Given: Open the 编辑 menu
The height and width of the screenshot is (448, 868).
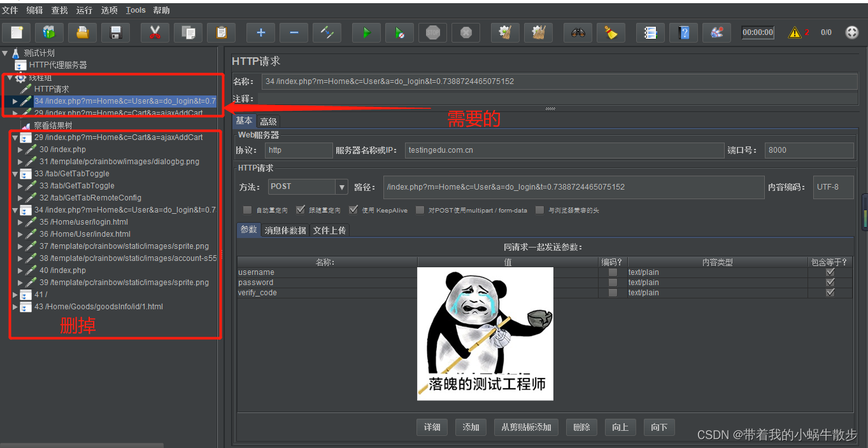Looking at the screenshot, I should (x=35, y=10).
